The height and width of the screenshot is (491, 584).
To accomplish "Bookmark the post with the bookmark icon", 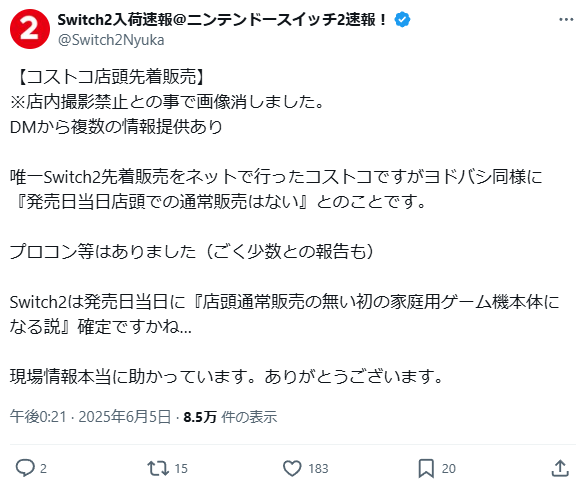I will point(426,468).
